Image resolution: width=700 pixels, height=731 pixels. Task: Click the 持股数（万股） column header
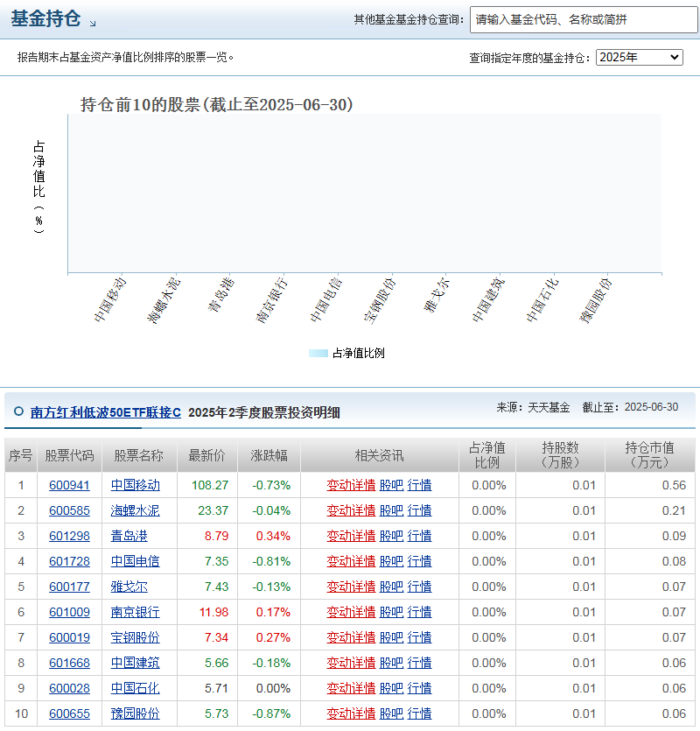pos(560,455)
